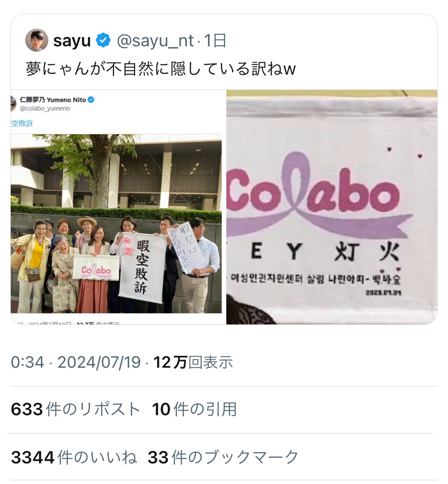
Task: Open the @sayu_nt handle
Action: coord(155,41)
